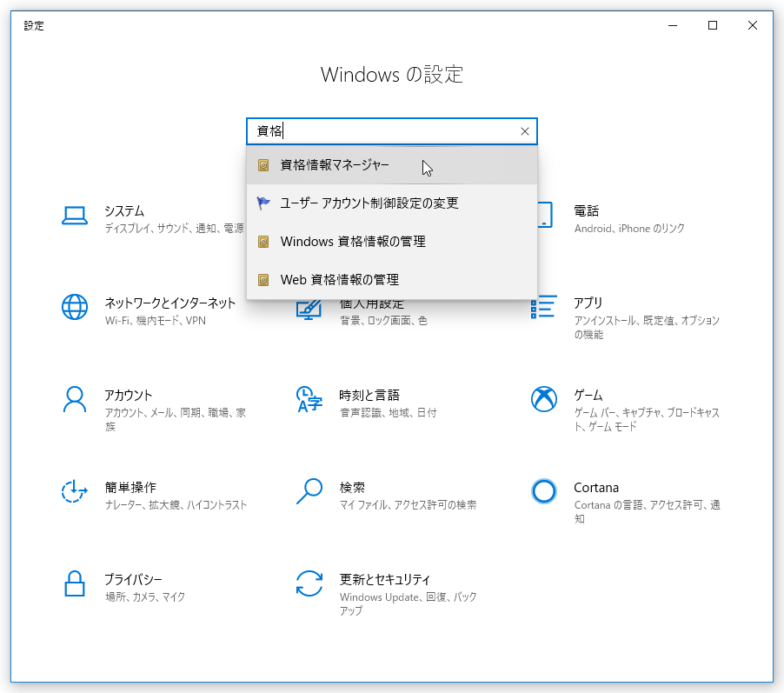
Task: Open the ゲーム Xbox icon
Action: (x=543, y=399)
